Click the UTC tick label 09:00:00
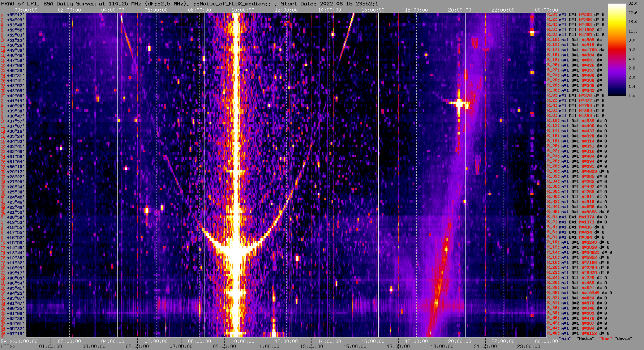The height and width of the screenshot is (350, 644). pos(224,346)
